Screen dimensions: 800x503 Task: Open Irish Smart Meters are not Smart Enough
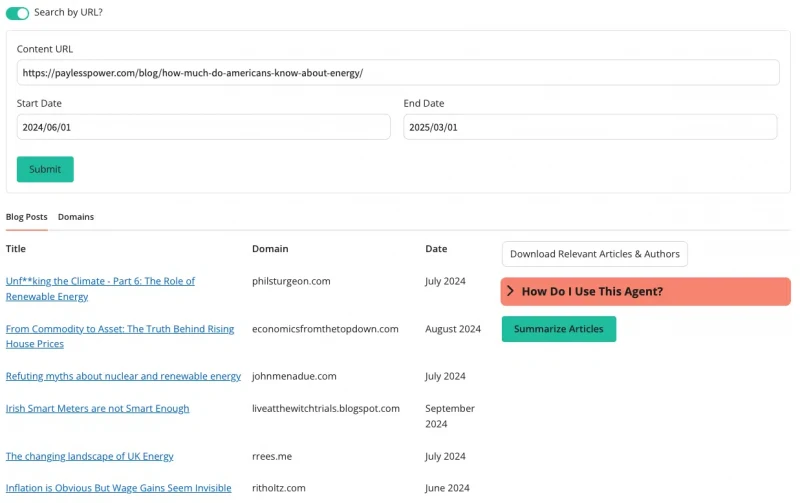tap(97, 409)
